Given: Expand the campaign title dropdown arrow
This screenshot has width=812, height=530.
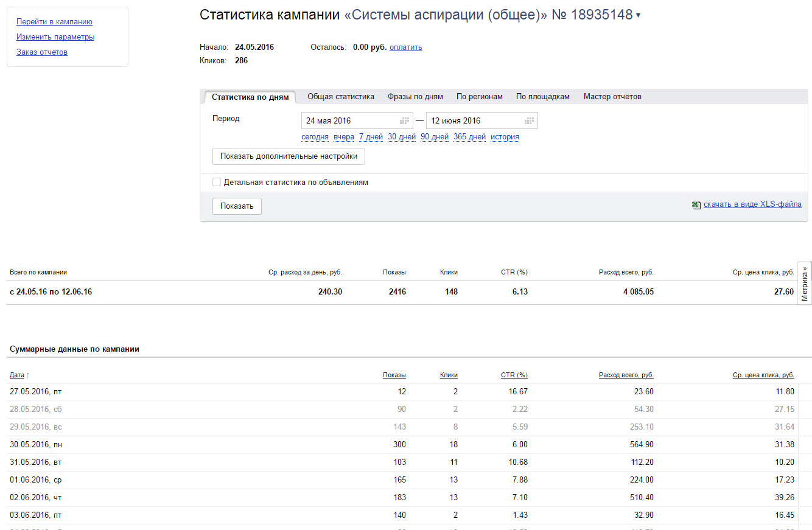Looking at the screenshot, I should pos(638,15).
